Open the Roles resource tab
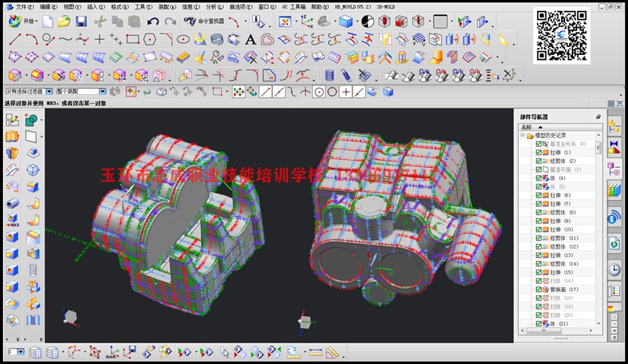This screenshot has height=364, width=628. click(x=614, y=291)
